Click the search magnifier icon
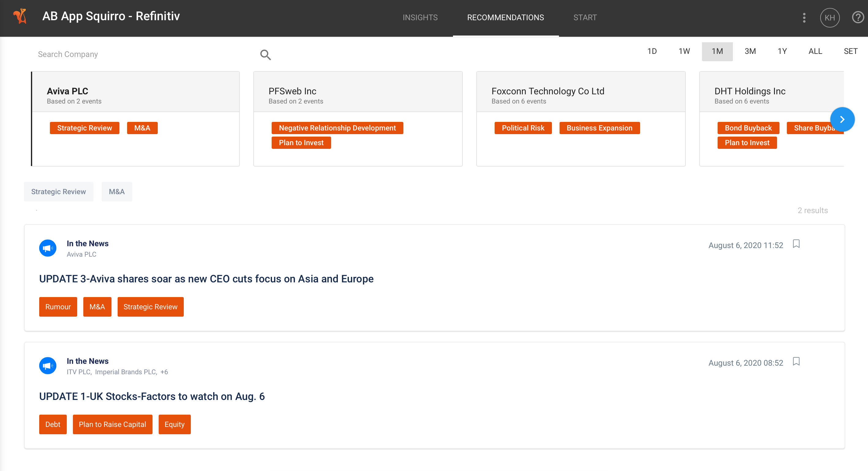This screenshot has width=868, height=471. coord(266,55)
